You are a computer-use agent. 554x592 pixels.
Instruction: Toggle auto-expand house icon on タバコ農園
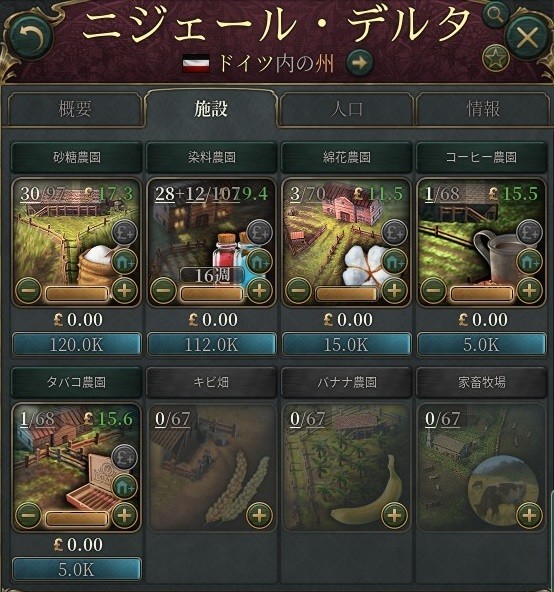coord(124,487)
